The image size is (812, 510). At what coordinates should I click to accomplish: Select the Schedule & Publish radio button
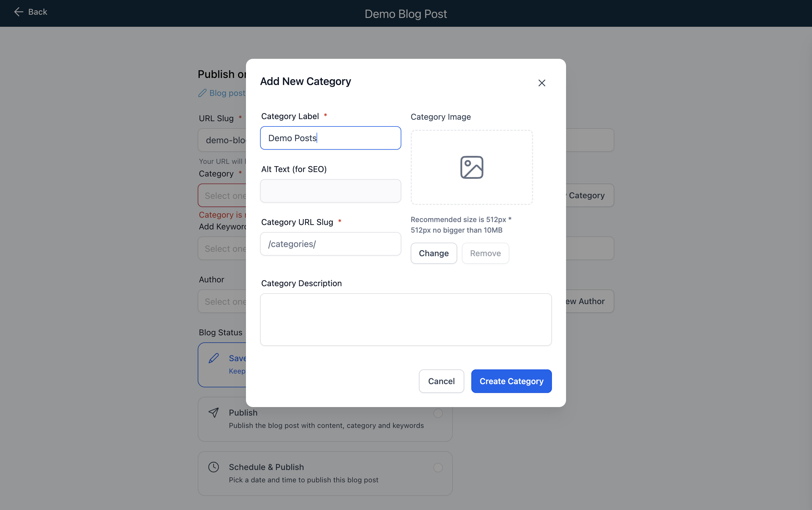(x=438, y=467)
